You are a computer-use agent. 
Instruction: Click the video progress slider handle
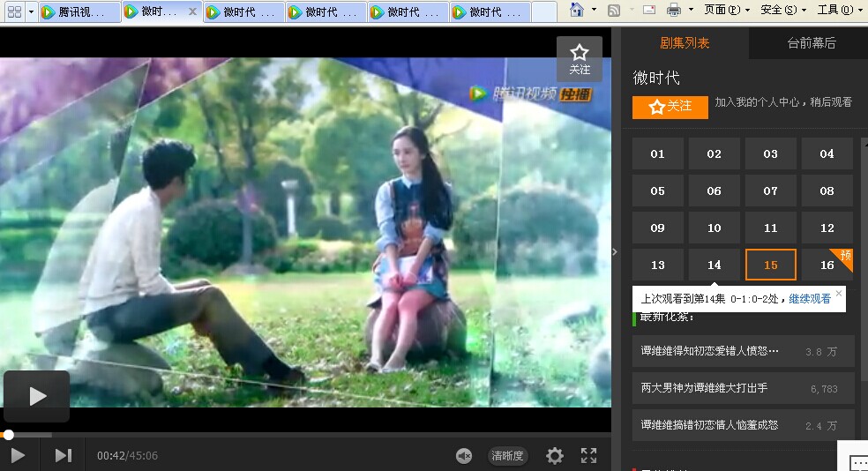[8, 435]
